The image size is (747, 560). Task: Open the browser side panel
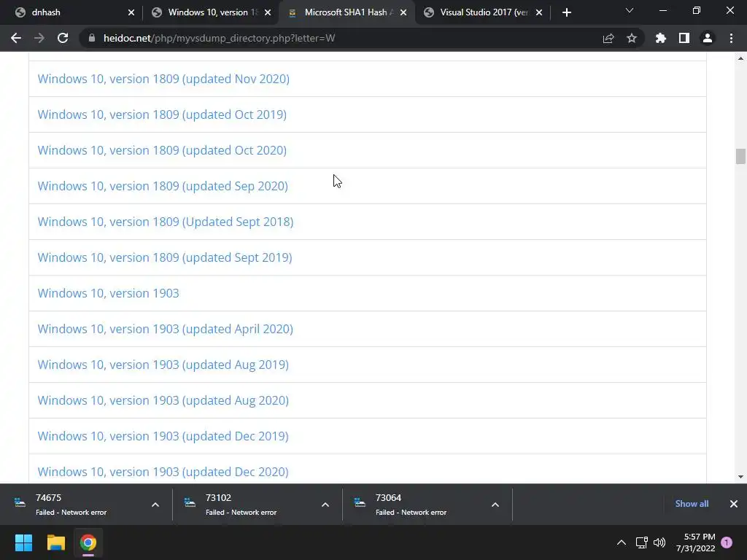(x=684, y=38)
